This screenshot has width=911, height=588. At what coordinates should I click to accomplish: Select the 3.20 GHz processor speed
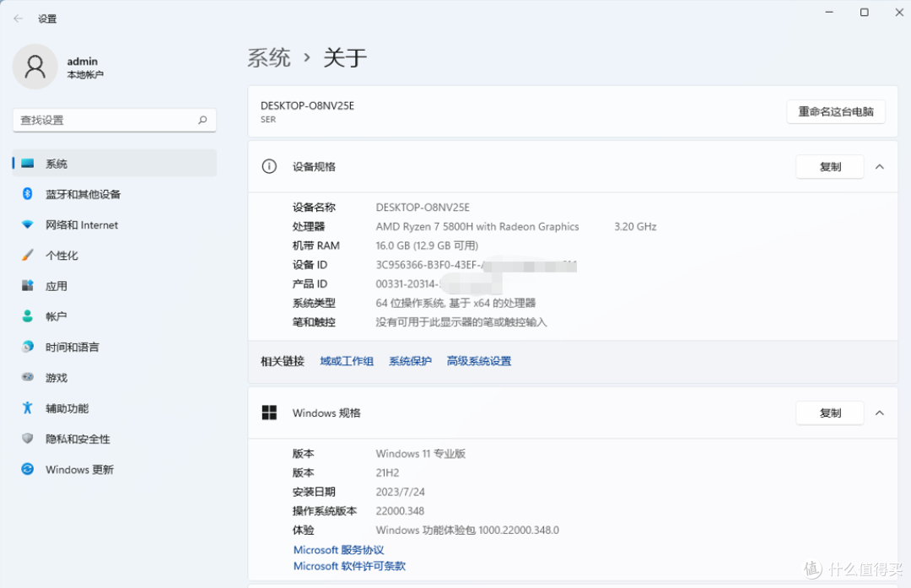tap(635, 227)
